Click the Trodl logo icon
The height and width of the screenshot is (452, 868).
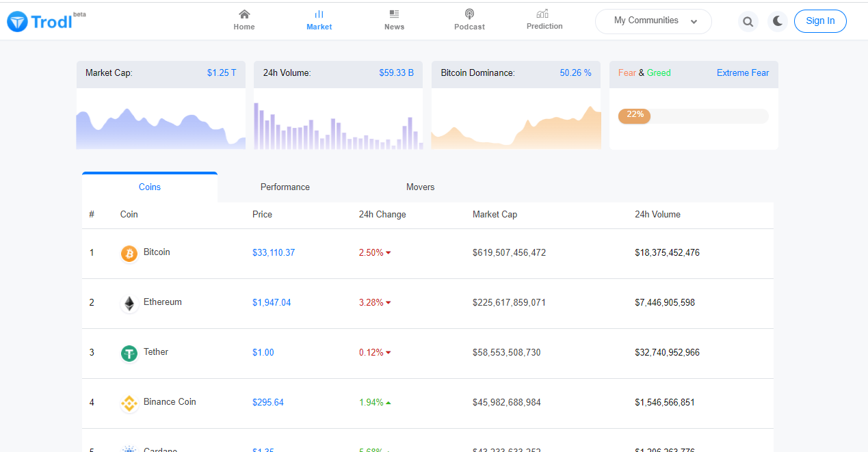tap(17, 22)
